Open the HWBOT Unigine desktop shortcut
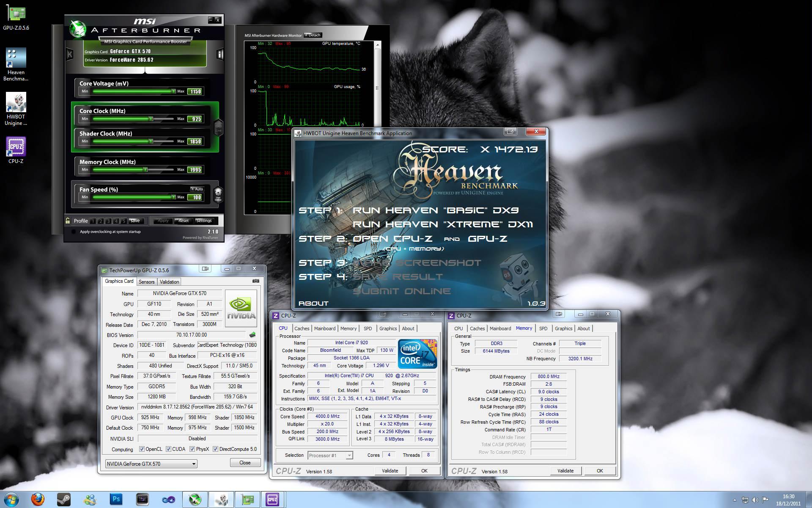This screenshot has height=508, width=812. (x=16, y=109)
